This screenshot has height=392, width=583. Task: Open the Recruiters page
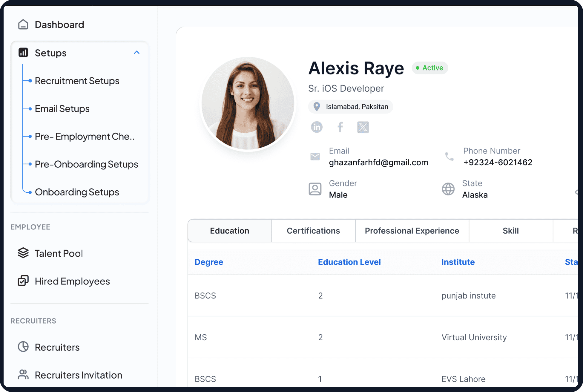click(x=57, y=347)
